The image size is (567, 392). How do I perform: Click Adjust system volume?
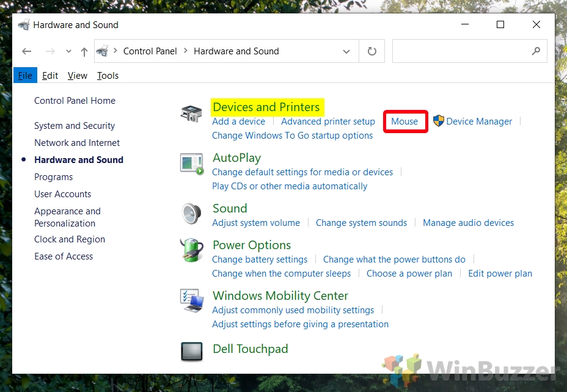(256, 223)
